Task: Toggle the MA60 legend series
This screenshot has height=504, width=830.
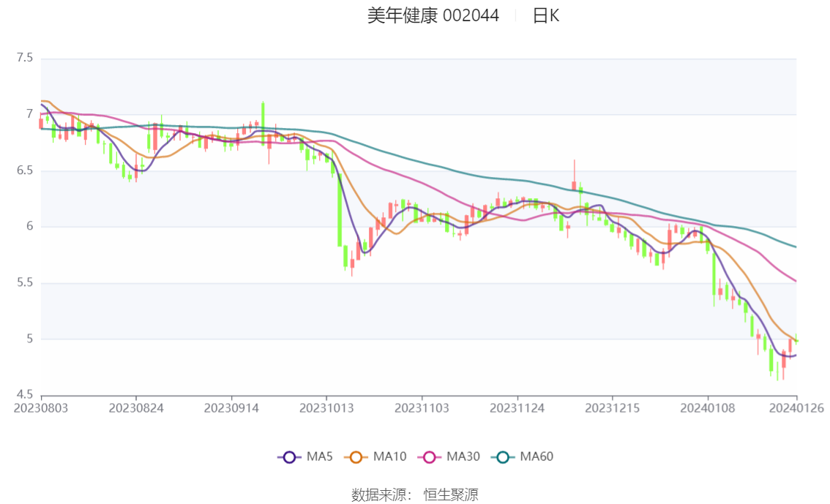Action: pos(523,457)
